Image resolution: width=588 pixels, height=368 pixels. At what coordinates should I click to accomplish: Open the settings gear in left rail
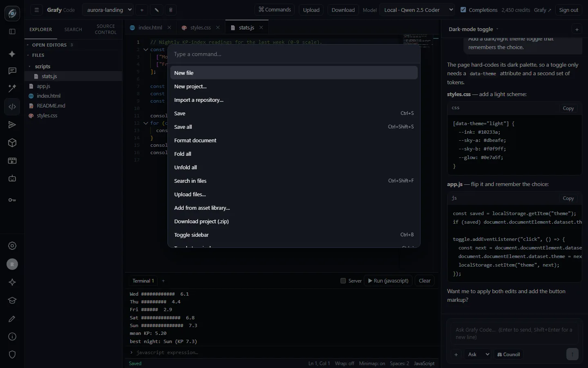tap(12, 246)
